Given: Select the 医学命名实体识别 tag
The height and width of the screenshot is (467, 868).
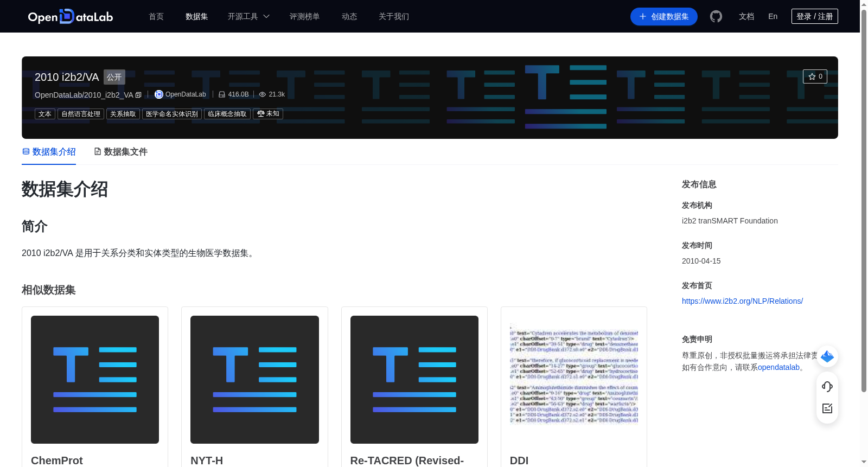Looking at the screenshot, I should pyautogui.click(x=172, y=114).
